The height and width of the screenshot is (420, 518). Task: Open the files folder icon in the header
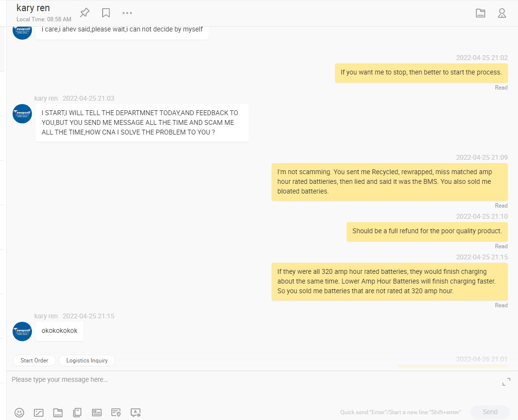(480, 13)
